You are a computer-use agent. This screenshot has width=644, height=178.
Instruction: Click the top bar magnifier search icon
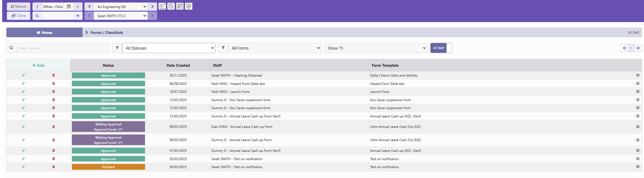37,15
